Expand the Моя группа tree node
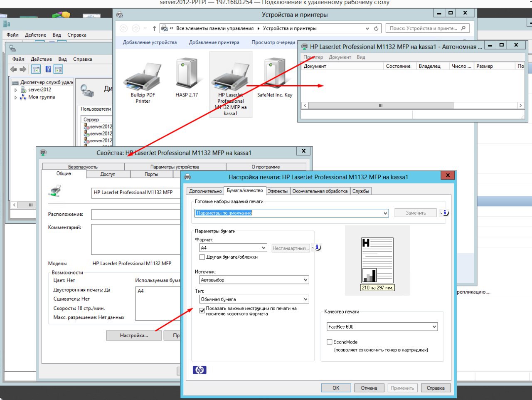 pos(16,97)
